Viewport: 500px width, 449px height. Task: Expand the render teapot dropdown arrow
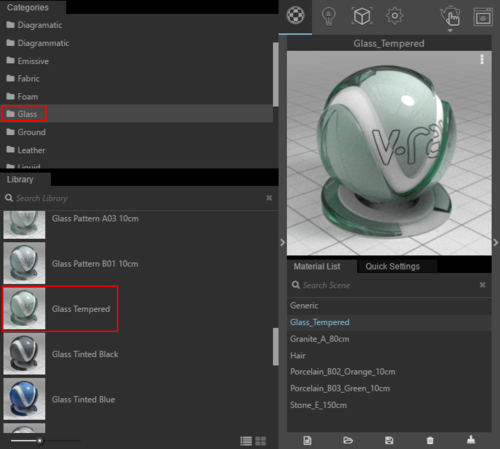click(450, 30)
